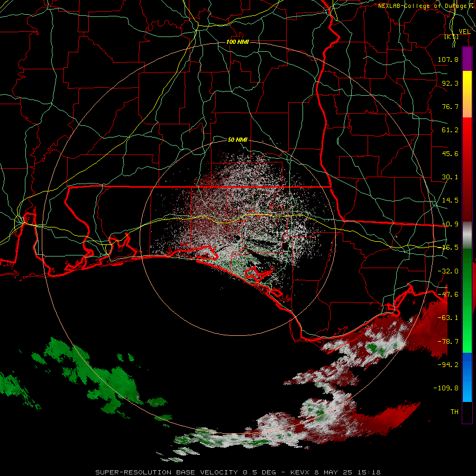Click the -94.2 velocity scale value
Screen dimensions: 476x476
coord(448,364)
